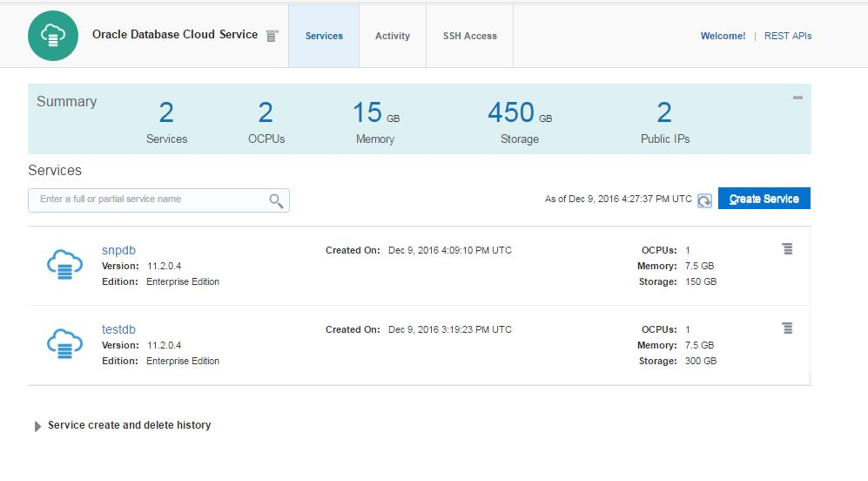Open the testdb service actions menu
Viewport: 868px width, 481px height.
click(x=787, y=329)
